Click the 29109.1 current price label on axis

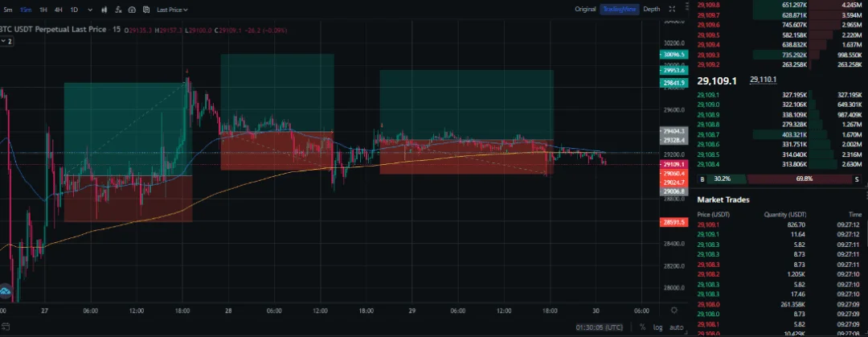674,165
